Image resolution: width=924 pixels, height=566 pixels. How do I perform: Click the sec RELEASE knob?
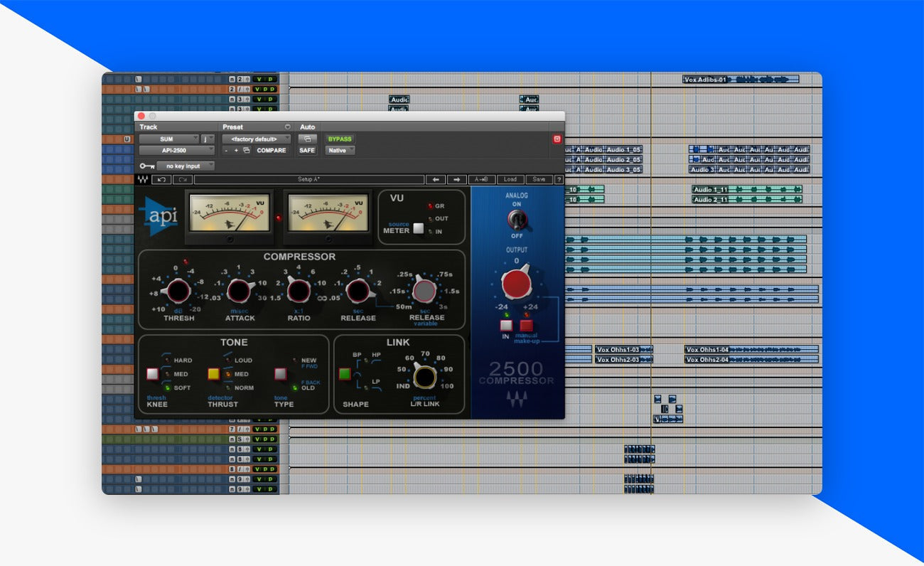point(358,291)
